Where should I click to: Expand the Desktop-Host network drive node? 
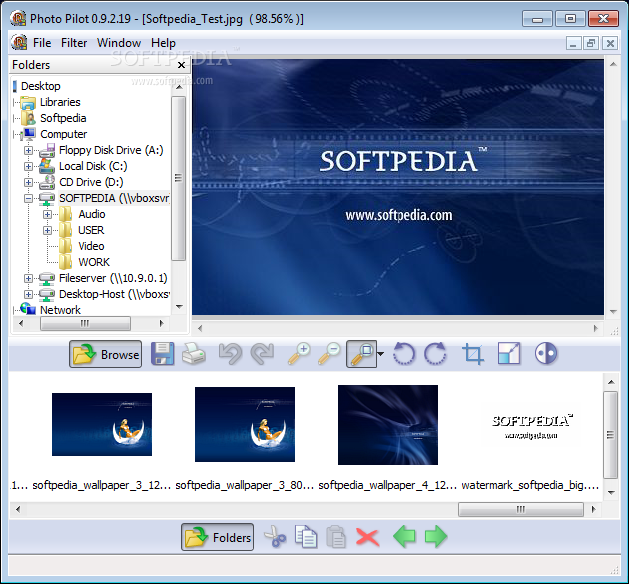(28, 294)
